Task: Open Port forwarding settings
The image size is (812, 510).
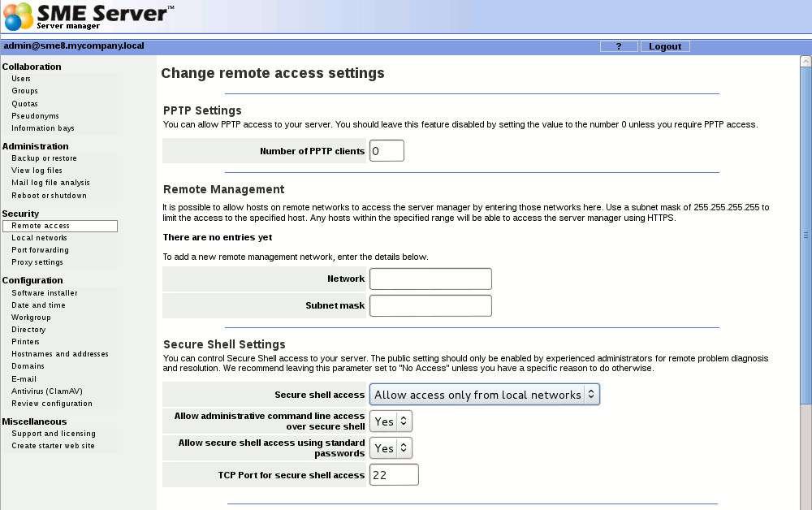Action: pyautogui.click(x=40, y=250)
